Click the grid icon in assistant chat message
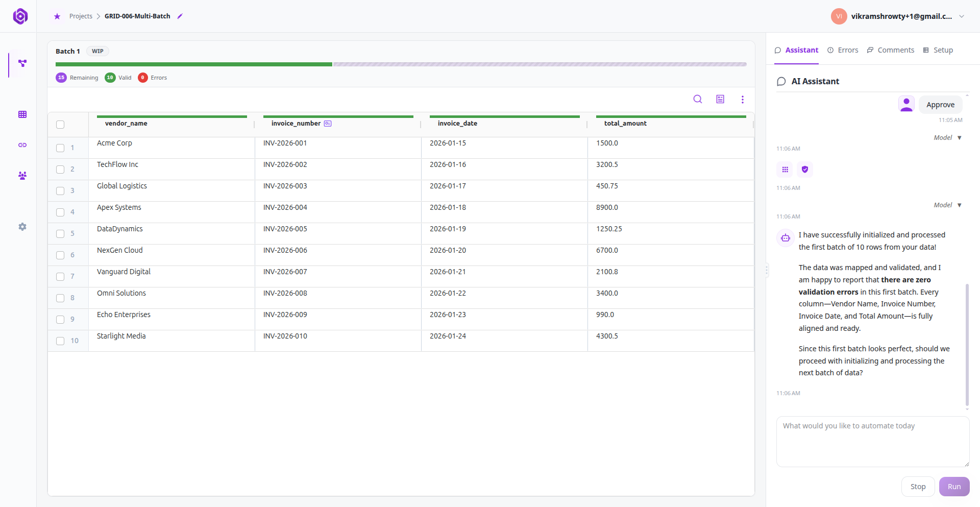 tap(785, 170)
